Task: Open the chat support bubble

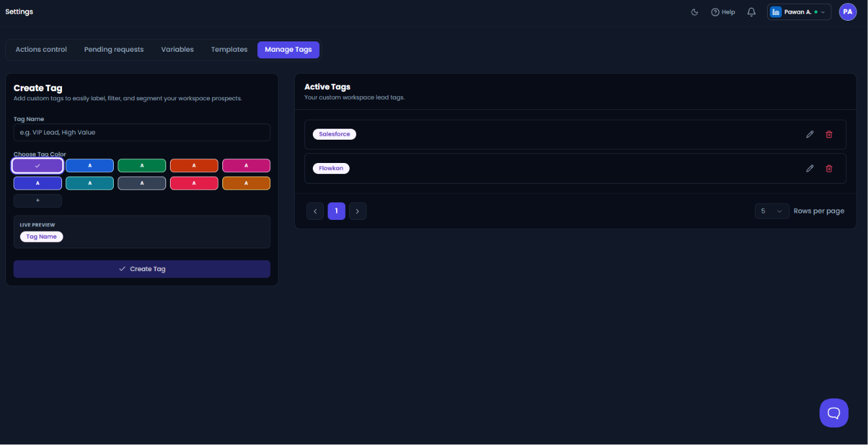Action: (834, 413)
